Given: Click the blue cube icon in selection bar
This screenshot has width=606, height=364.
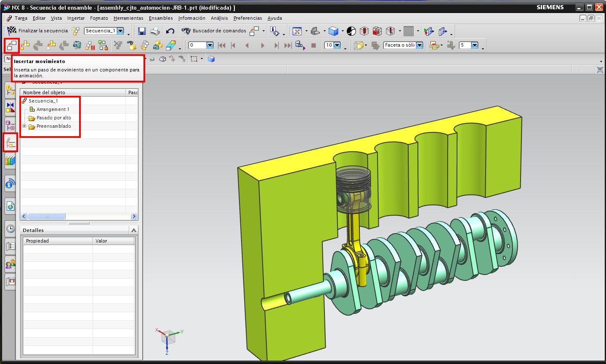Looking at the screenshot, I should pyautogui.click(x=211, y=59).
